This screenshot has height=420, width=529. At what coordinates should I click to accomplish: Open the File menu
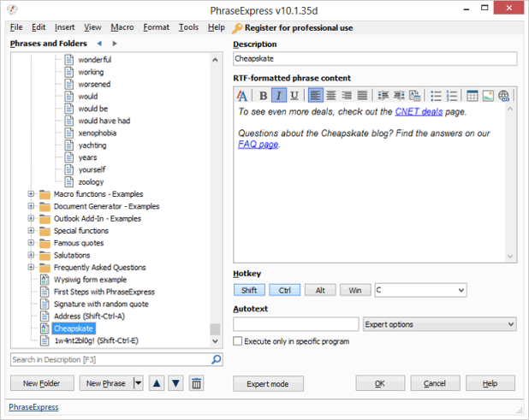[16, 27]
